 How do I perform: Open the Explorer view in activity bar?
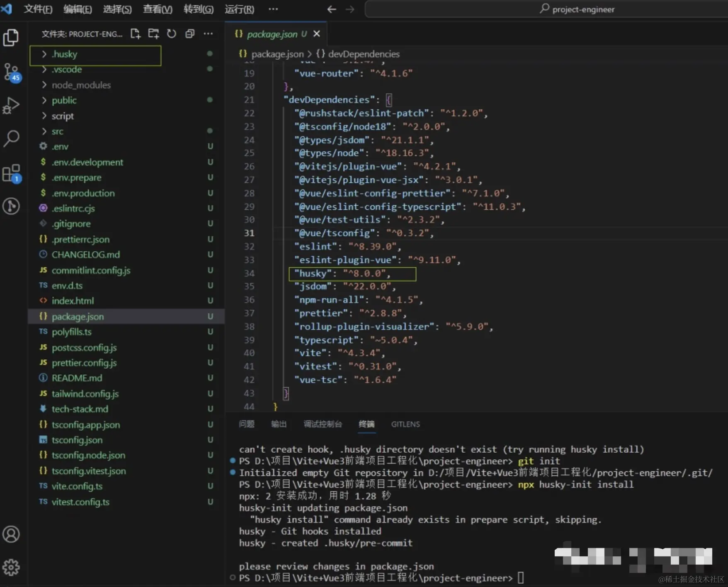point(11,37)
